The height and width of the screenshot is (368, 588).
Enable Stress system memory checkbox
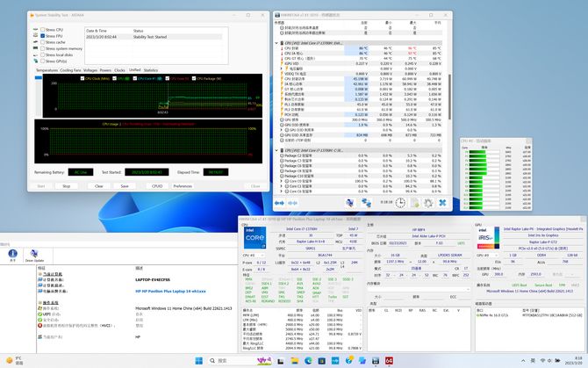point(43,48)
